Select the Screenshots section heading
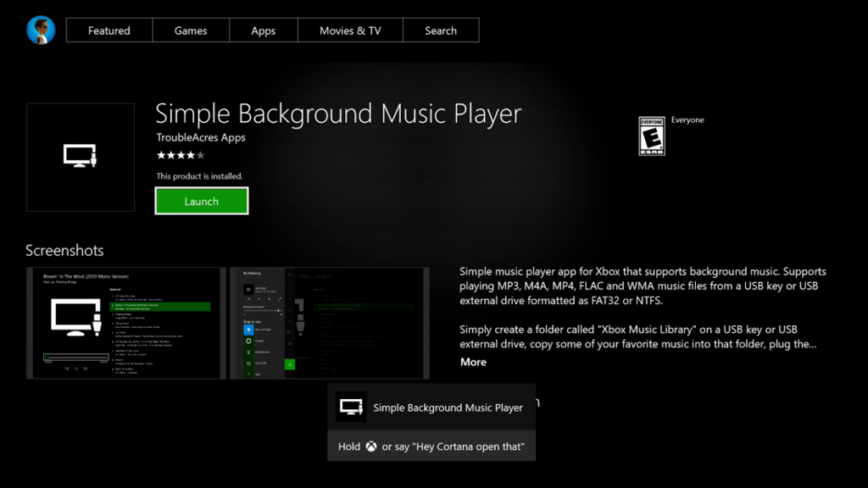The height and width of the screenshot is (488, 868). [64, 250]
